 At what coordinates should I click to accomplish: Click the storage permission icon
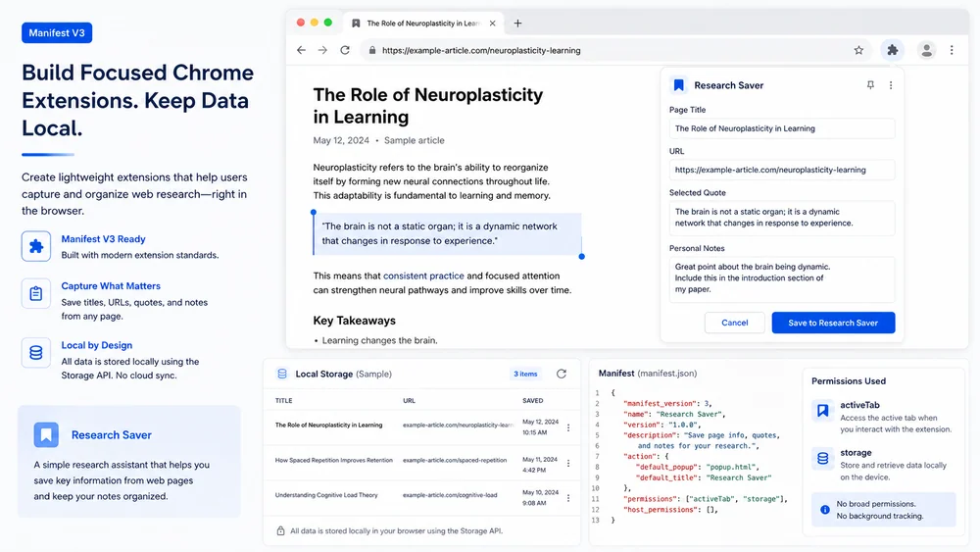coord(822,458)
